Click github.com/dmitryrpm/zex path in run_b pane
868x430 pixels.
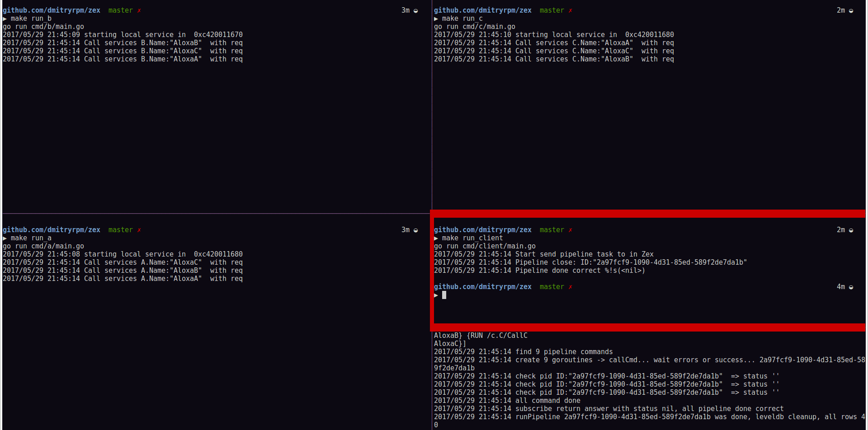(52, 10)
